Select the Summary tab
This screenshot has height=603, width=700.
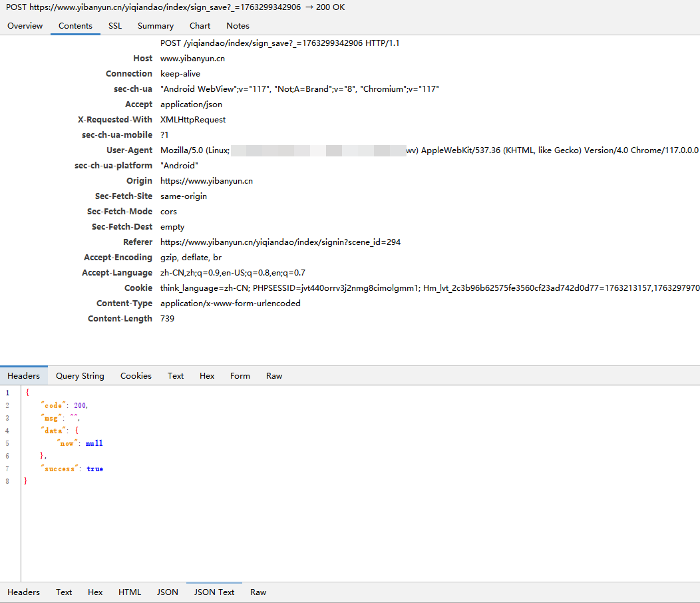(156, 26)
